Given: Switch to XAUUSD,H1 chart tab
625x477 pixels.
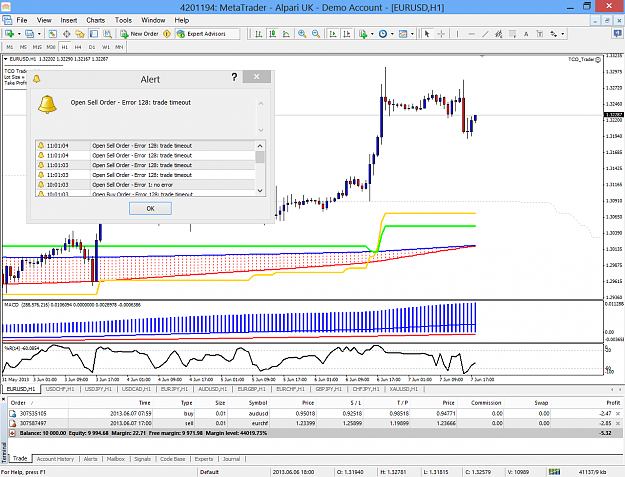Looking at the screenshot, I should (x=404, y=389).
